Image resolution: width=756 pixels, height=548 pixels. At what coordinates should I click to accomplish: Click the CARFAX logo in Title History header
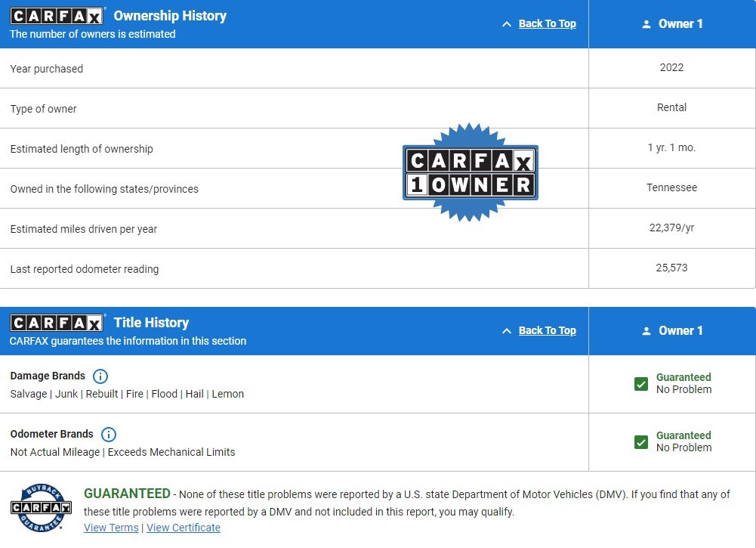pos(57,323)
